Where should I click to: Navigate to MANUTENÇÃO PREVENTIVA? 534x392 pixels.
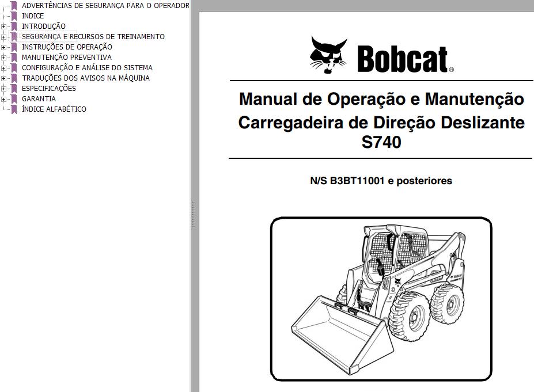[x=66, y=57]
